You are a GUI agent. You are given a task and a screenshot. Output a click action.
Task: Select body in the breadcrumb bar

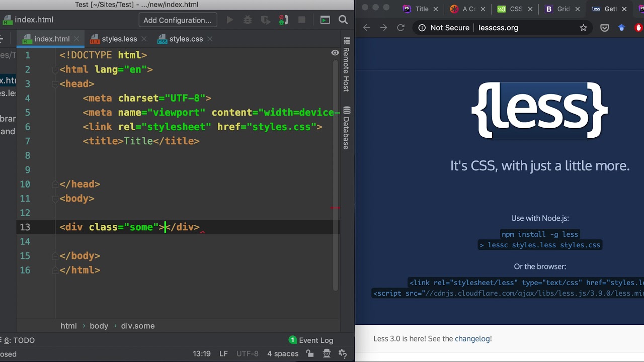99,326
